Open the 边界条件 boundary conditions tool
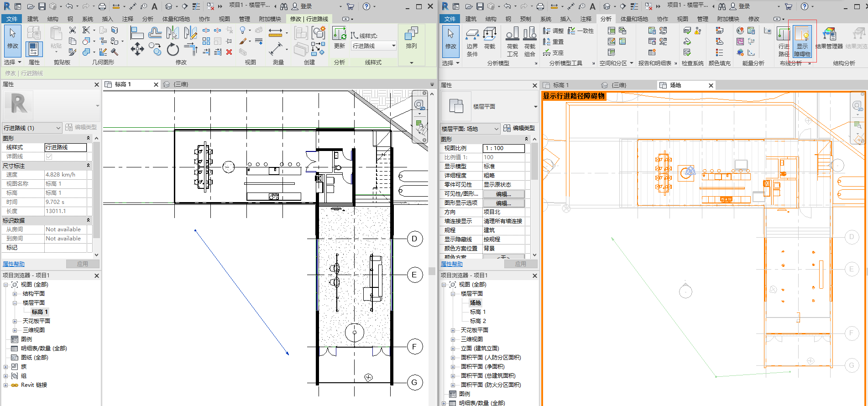This screenshot has width=868, height=406. [x=472, y=42]
